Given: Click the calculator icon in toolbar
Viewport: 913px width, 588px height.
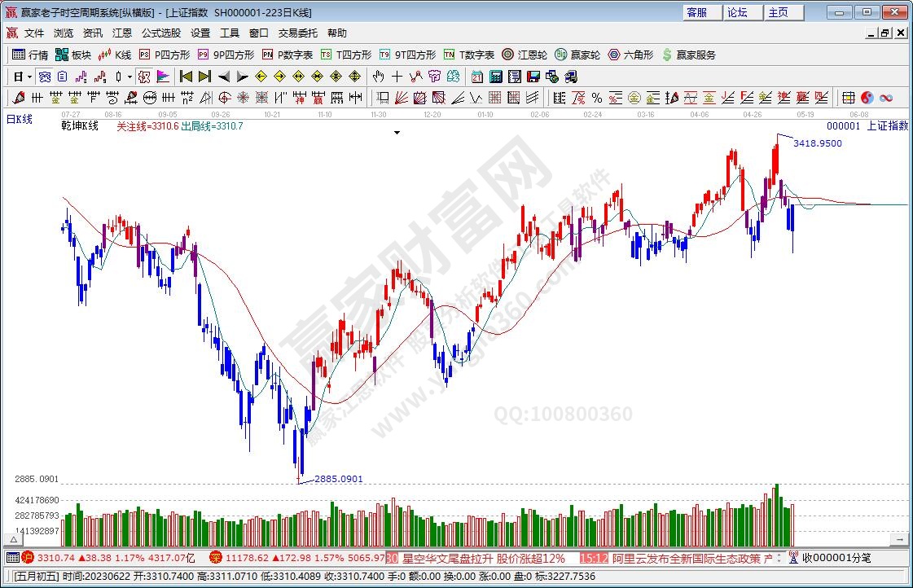Looking at the screenshot, I should (x=495, y=77).
